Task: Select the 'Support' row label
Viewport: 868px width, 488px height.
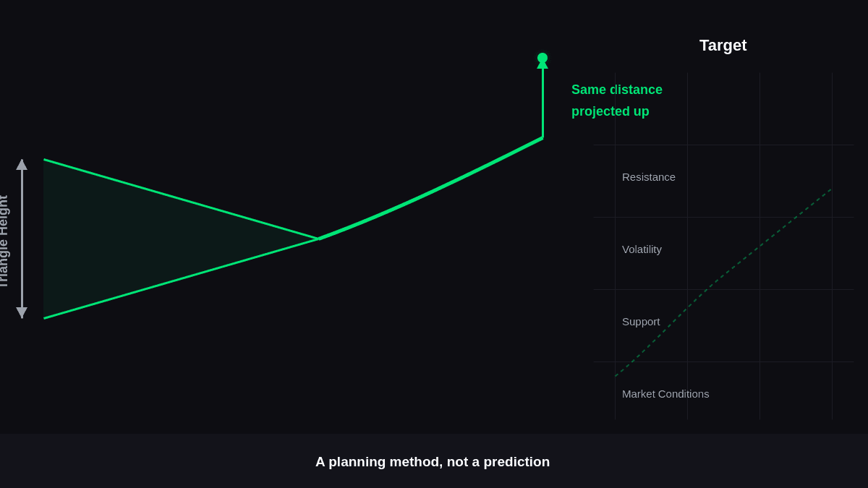Action: [641, 322]
